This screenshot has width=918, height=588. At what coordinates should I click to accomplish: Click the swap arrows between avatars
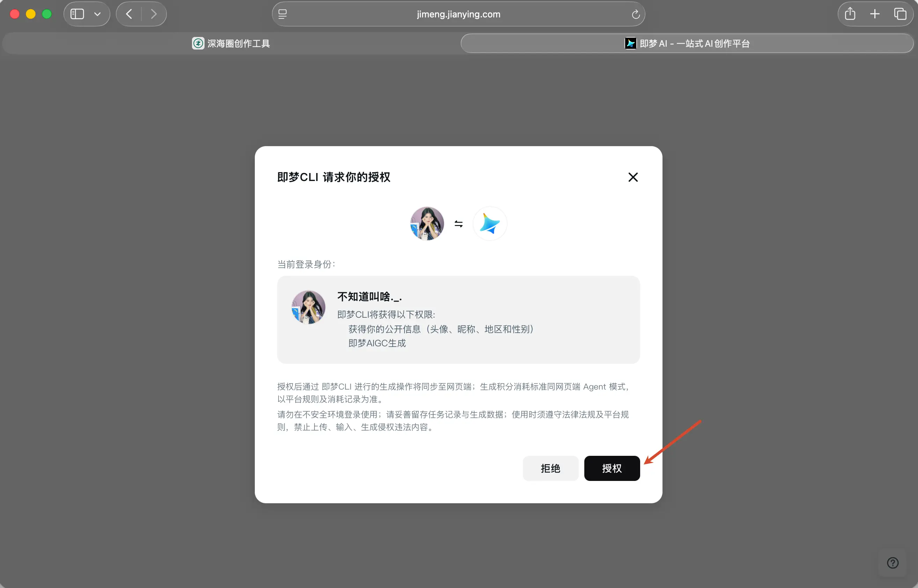[x=458, y=224]
